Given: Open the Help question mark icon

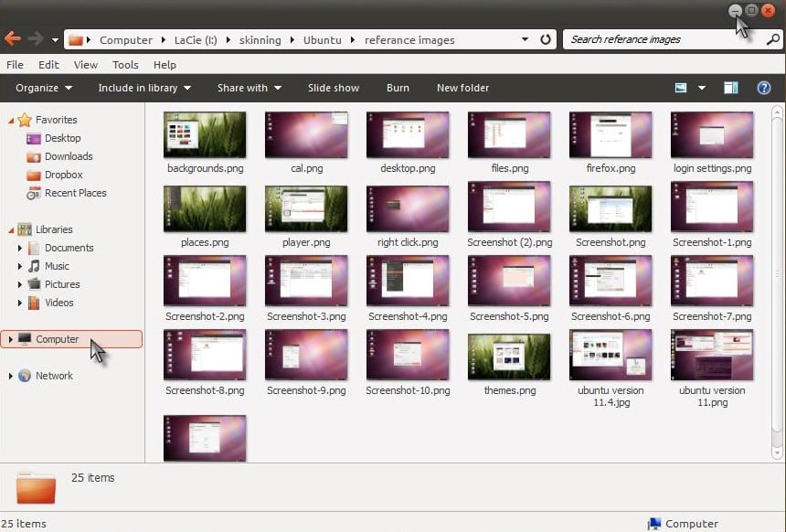Looking at the screenshot, I should [764, 88].
